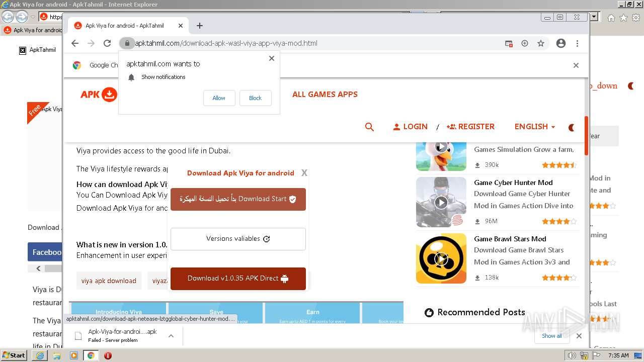Close the Download Apk Viya popup
The image size is (644, 362).
coord(304,173)
